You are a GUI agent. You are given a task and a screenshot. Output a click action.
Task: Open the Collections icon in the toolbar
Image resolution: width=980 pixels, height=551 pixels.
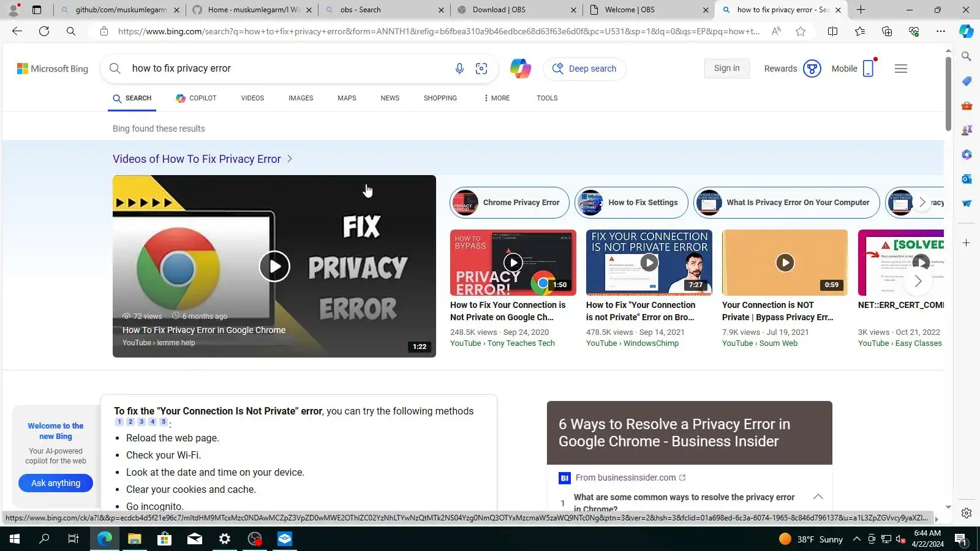[887, 31]
